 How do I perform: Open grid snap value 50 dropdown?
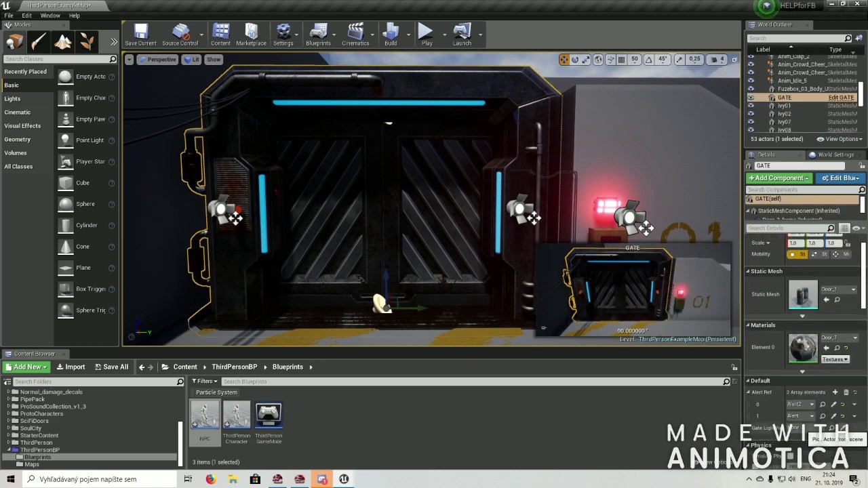(635, 60)
